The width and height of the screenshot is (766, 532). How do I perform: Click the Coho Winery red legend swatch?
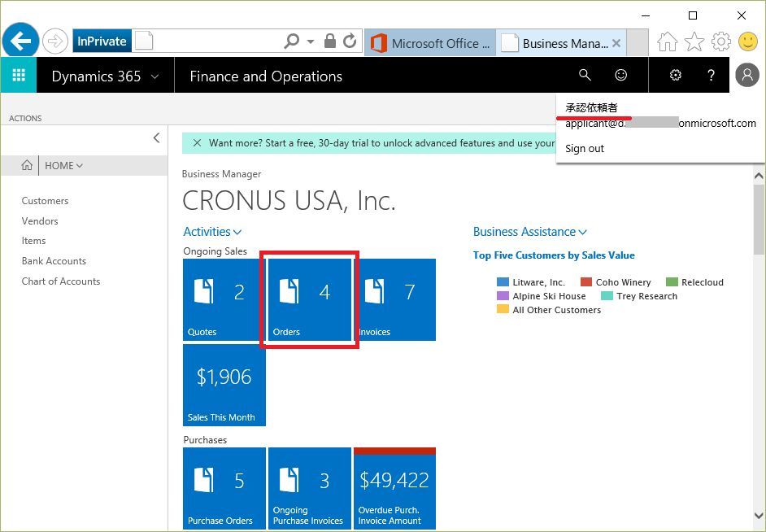coord(586,282)
